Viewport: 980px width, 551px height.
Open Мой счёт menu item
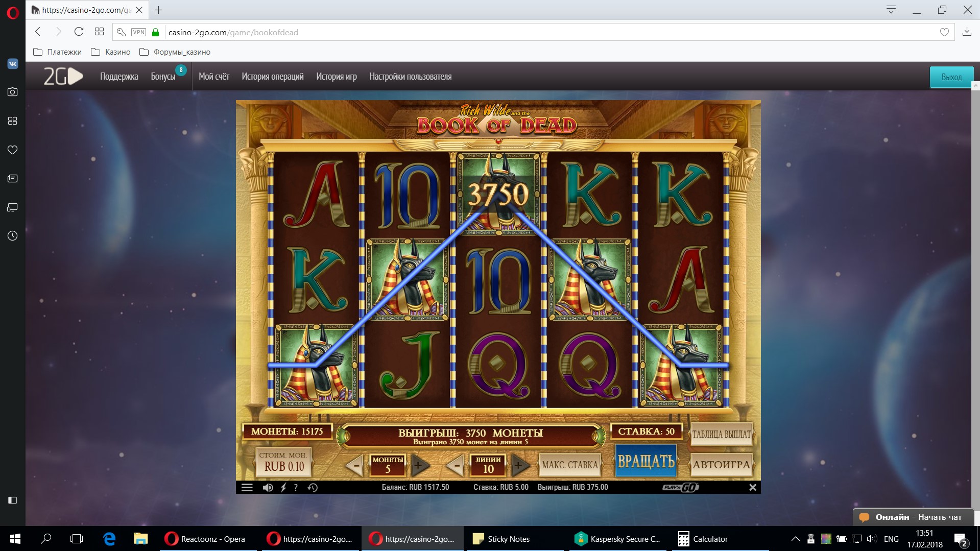(x=214, y=77)
